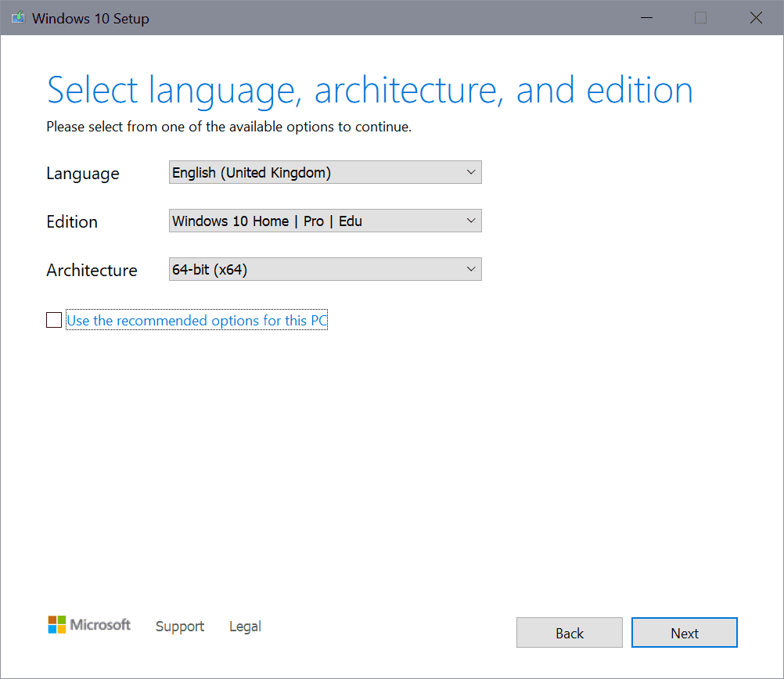
Task: Open the Support link
Action: tap(180, 626)
